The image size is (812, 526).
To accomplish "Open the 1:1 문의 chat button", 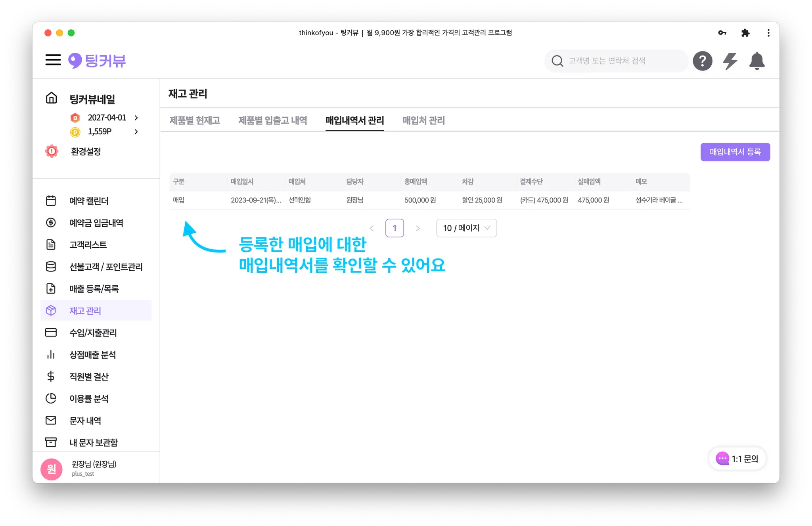I will [x=737, y=459].
